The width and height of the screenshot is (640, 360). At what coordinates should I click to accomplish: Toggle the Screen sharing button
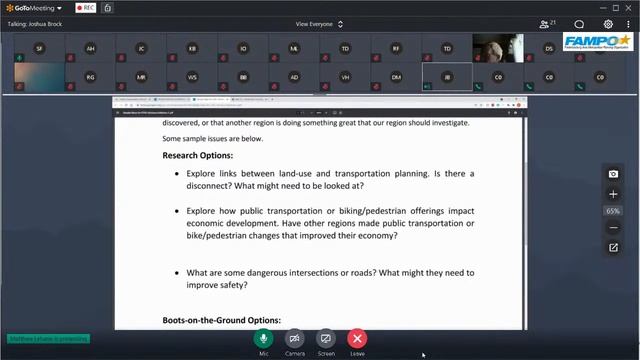[x=326, y=339]
